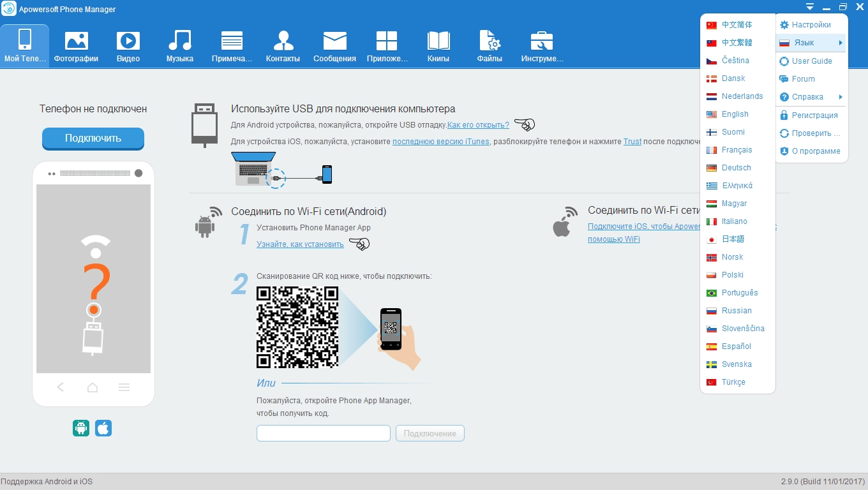The height and width of the screenshot is (490, 868).
Task: Open the Узнайте, как установить link
Action: [300, 244]
